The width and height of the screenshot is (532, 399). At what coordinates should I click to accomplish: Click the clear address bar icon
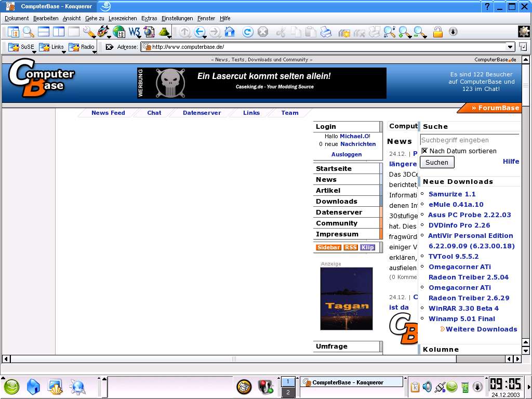109,47
